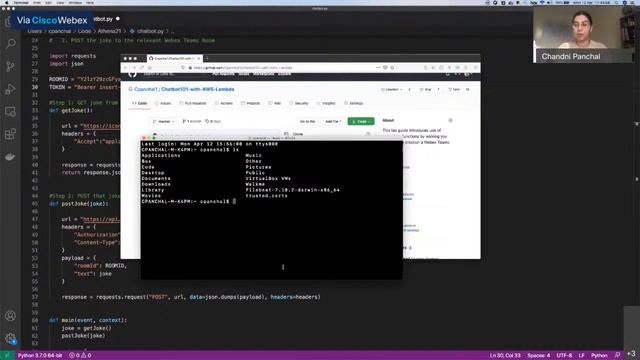640x360 pixels.
Task: Open GitHub user avatar menu
Action: click(x=468, y=74)
